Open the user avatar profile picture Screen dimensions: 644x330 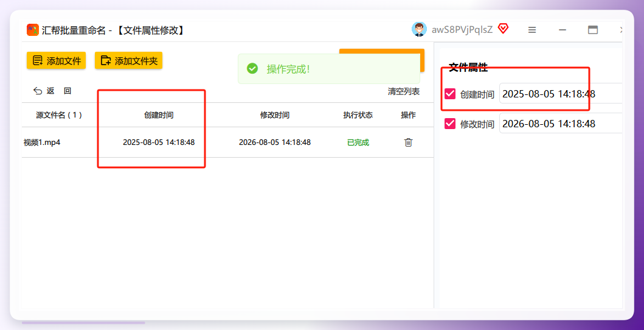pyautogui.click(x=420, y=29)
